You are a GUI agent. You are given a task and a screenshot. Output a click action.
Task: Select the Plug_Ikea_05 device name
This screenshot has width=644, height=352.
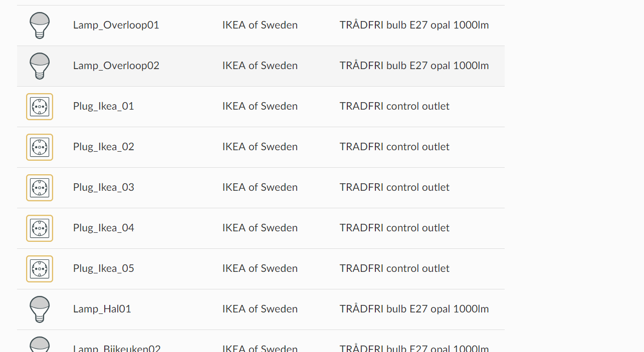tap(104, 268)
